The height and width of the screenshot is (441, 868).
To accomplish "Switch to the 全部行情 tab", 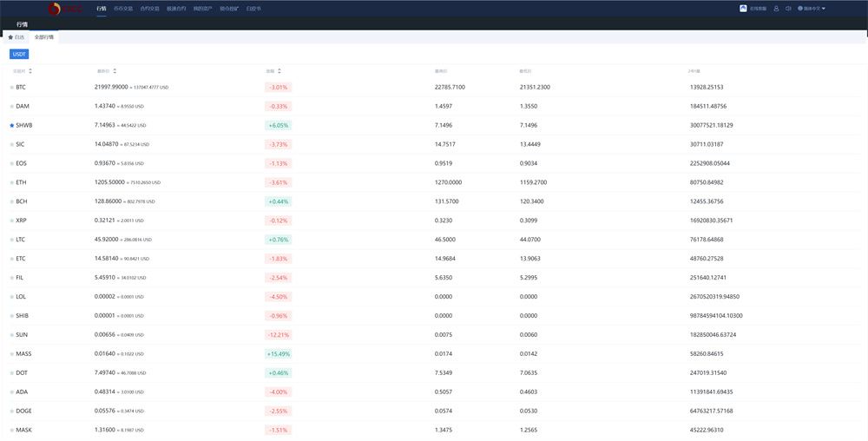I will tap(43, 37).
